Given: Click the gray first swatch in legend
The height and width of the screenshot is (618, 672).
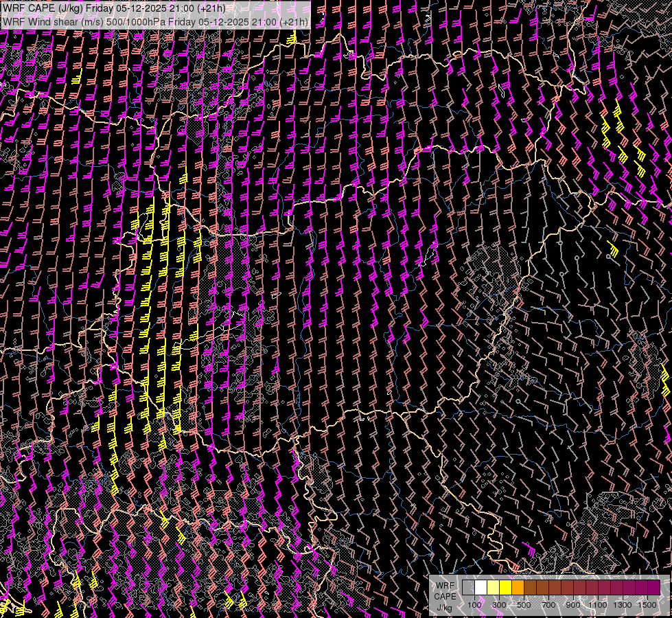Looking at the screenshot, I should tap(468, 587).
